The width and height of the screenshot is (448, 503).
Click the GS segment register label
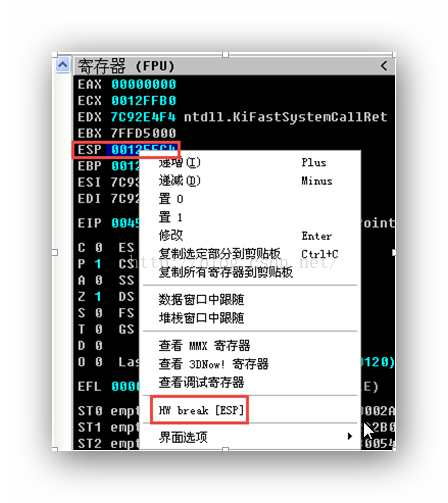(x=126, y=329)
